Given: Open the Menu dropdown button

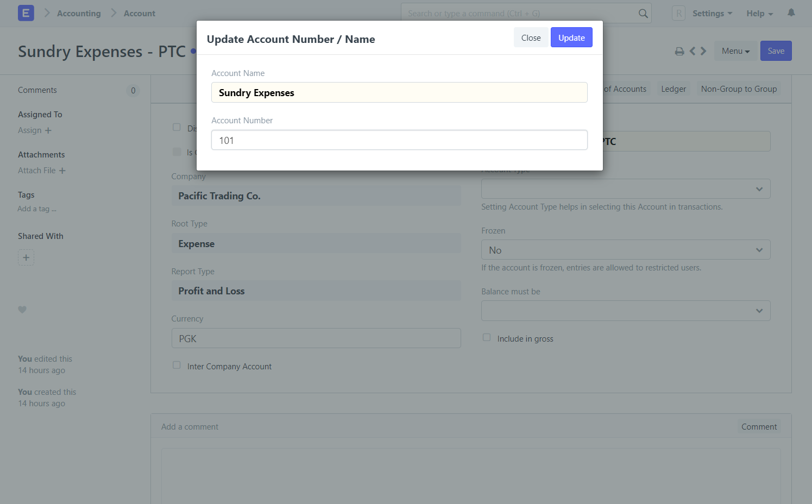Looking at the screenshot, I should [735, 51].
